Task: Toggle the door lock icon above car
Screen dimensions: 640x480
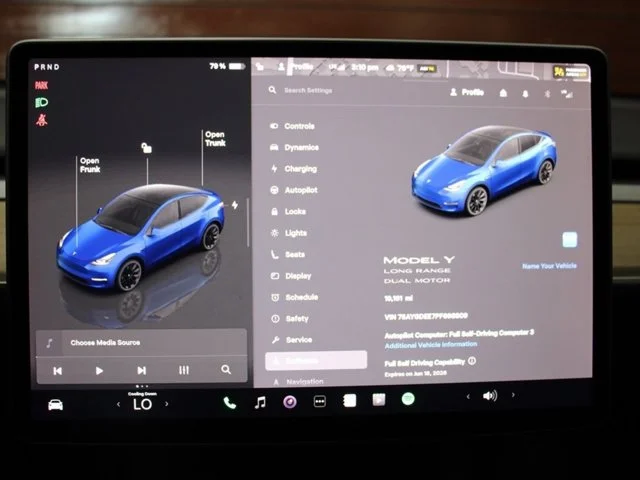Action: pyautogui.click(x=147, y=147)
